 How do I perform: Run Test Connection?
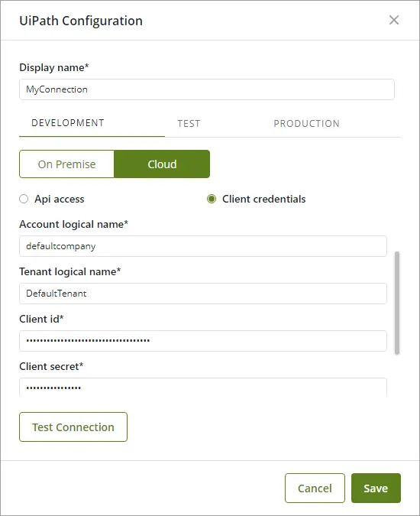(x=73, y=427)
